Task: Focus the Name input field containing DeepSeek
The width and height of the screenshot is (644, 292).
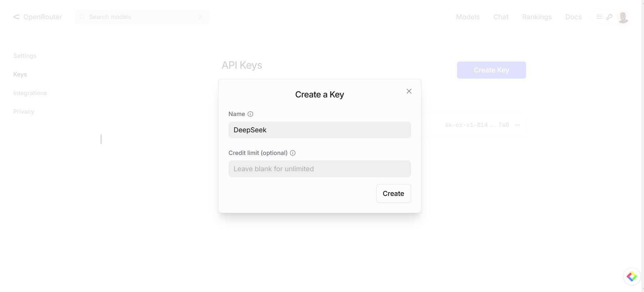Action: click(x=319, y=130)
